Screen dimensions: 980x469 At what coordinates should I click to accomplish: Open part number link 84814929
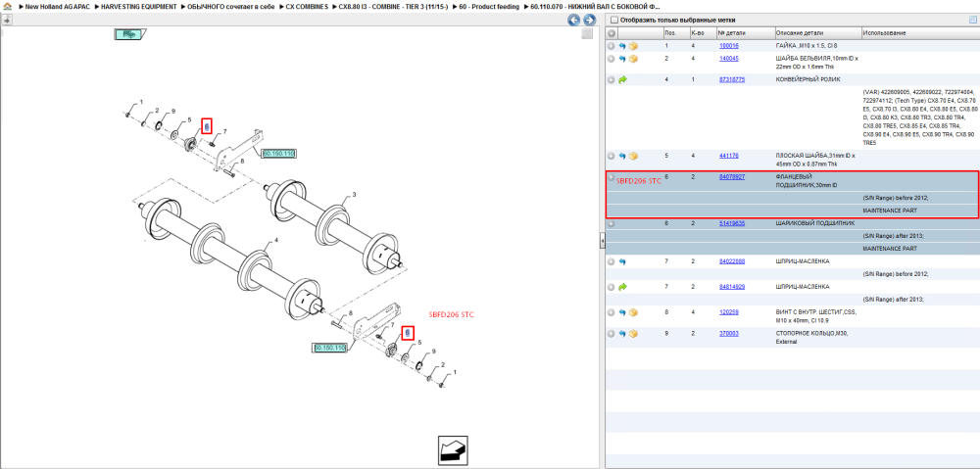[x=732, y=287]
